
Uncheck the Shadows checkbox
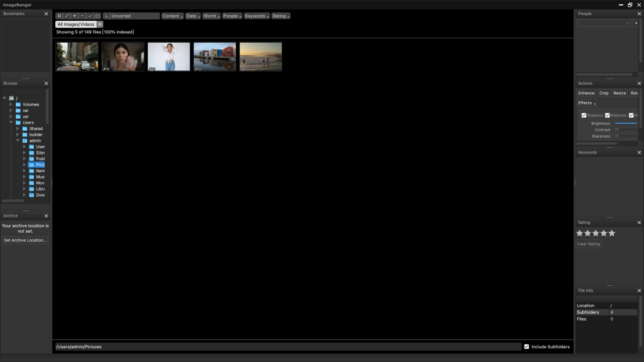tap(584, 116)
